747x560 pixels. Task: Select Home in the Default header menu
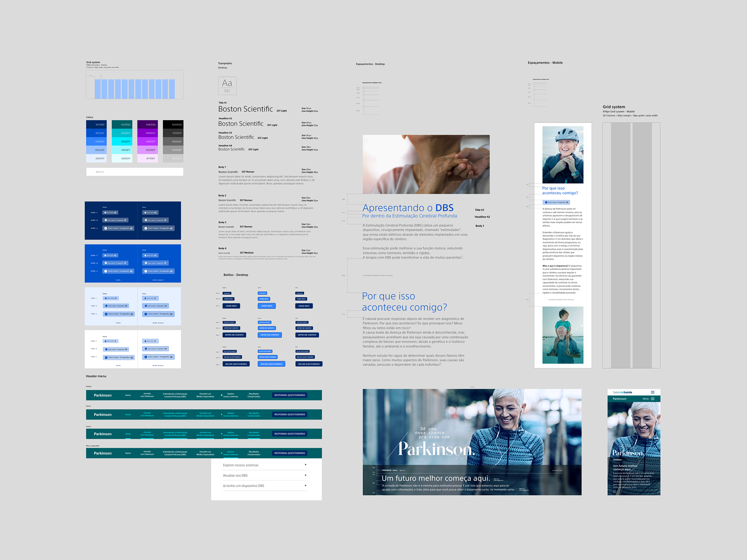pos(128,395)
